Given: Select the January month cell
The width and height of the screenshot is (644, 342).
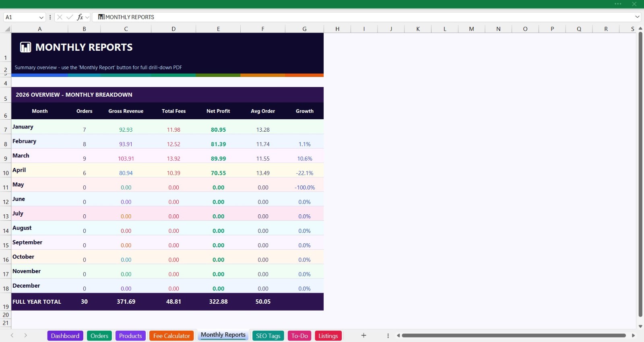Looking at the screenshot, I should pyautogui.click(x=39, y=126).
